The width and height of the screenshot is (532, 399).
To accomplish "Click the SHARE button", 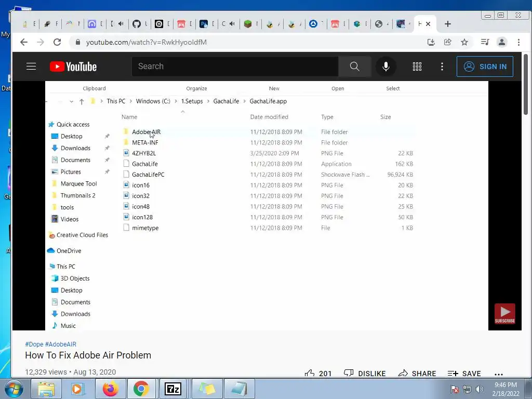I will tap(417, 373).
